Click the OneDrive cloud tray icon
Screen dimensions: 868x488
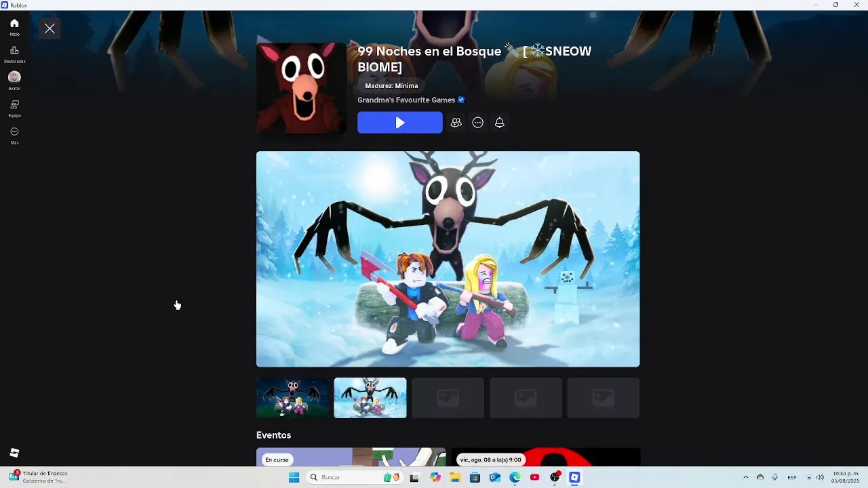tap(760, 477)
